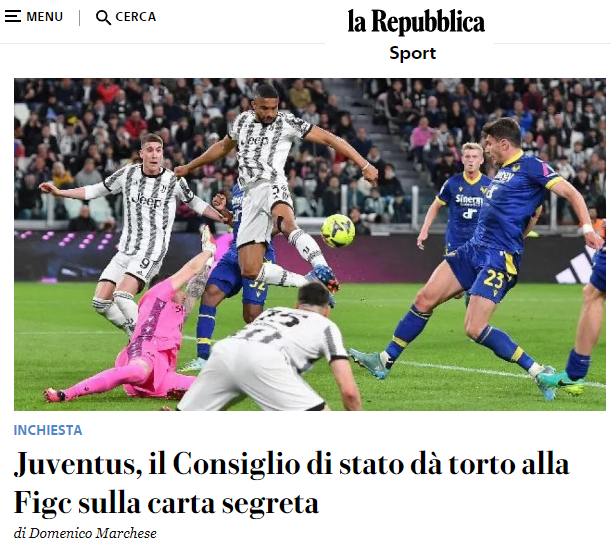The height and width of the screenshot is (545, 611).
Task: Open the Juventus Consiglio di stato headline
Action: (x=291, y=483)
